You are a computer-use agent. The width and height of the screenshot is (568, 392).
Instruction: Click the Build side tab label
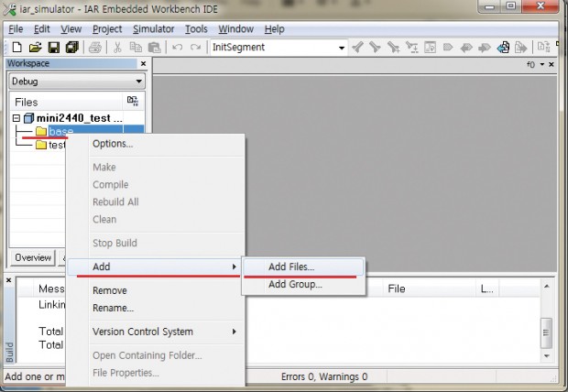[x=9, y=352]
